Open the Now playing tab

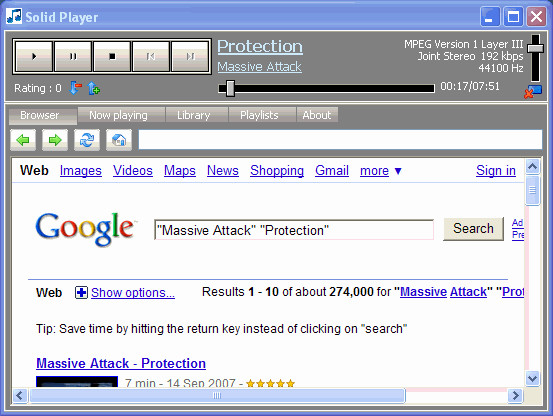tap(121, 115)
